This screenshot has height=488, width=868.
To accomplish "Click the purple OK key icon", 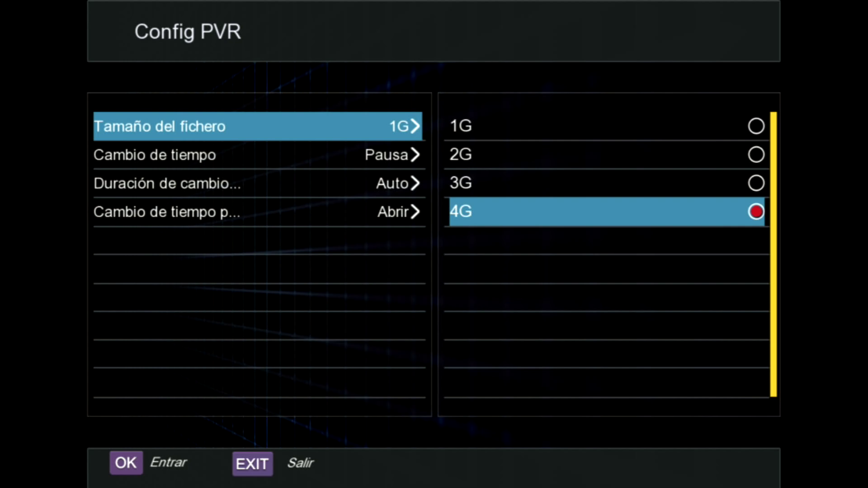I will (126, 463).
